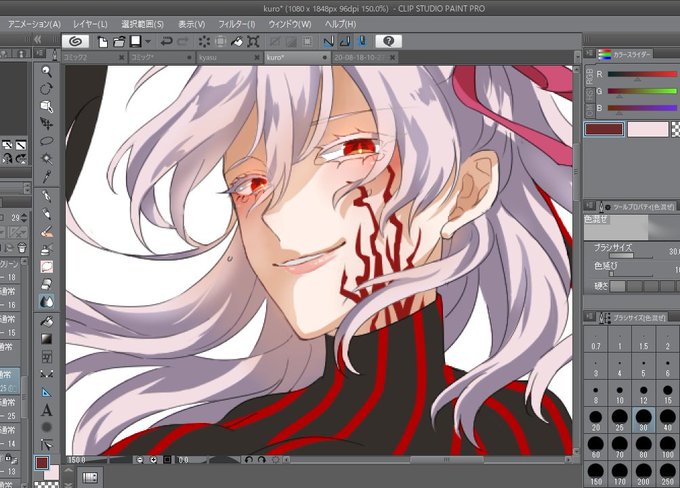Collapse the left palette dock with double chevron
Viewport: 680px width, 488px height.
pyautogui.click(x=38, y=40)
